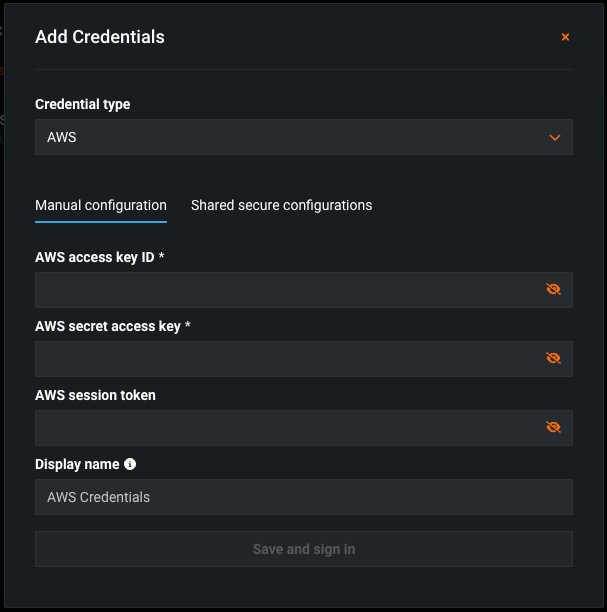Reveal the AWS secret access key
This screenshot has width=607, height=612.
[553, 359]
